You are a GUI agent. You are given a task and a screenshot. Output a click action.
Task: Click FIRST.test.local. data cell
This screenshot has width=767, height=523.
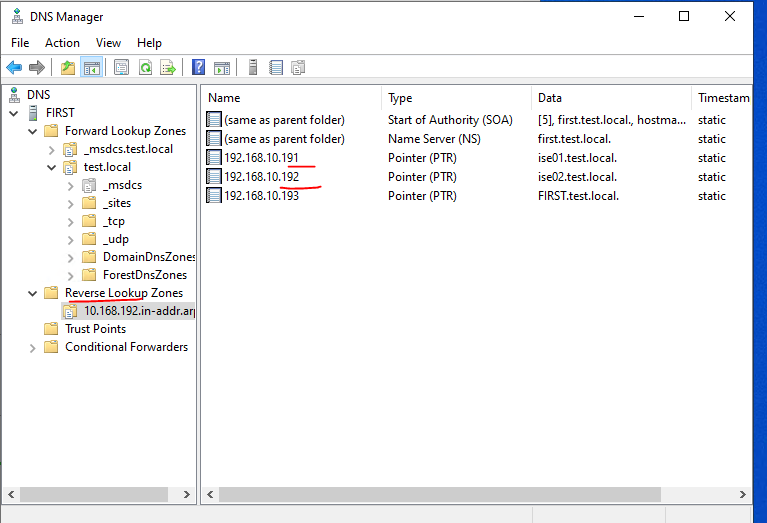578,196
